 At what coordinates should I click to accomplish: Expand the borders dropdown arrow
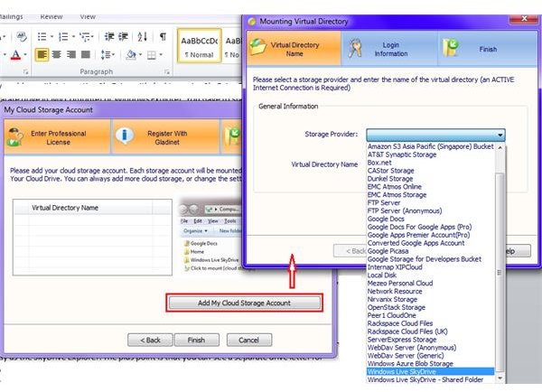[x=161, y=54]
